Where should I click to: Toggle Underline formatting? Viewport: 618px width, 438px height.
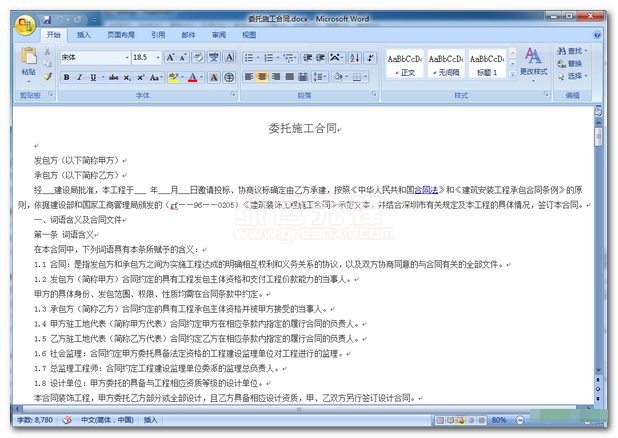click(x=93, y=77)
